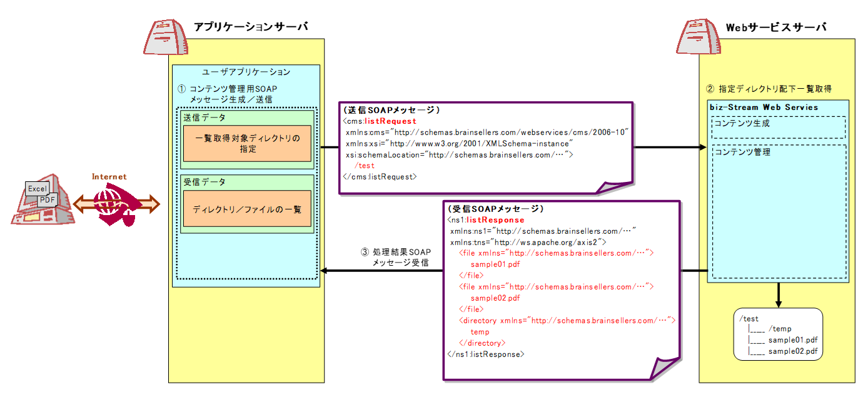This screenshot has width=868, height=397.
Task: Select sample01.pdf in the /test directory tree
Action: pyautogui.click(x=792, y=340)
